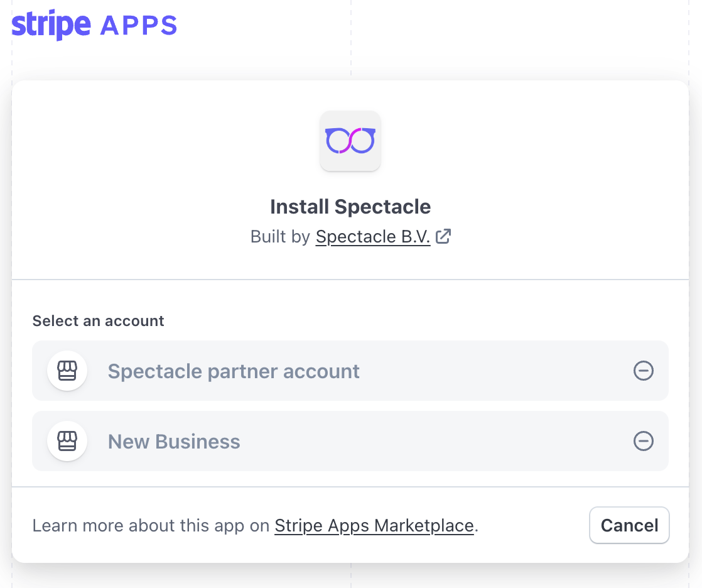Open account options under Select an account
The height and width of the screenshot is (588, 702).
tap(350, 371)
